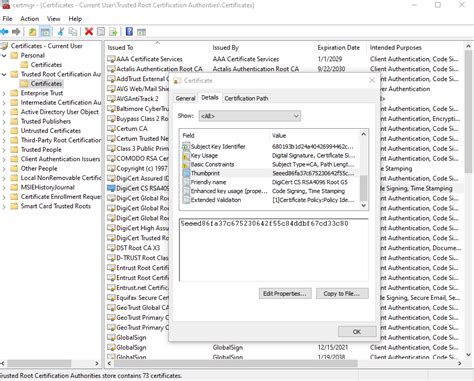Expand the Enterprise Trust node

point(4,93)
